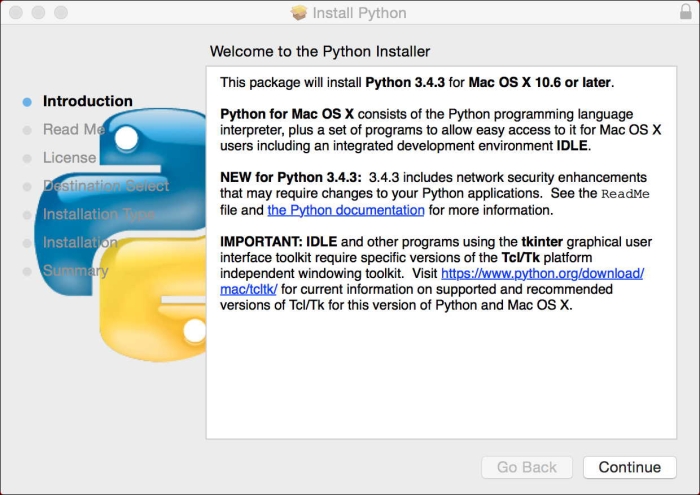Screen dimensions: 700x495
Task: Click the 'Welcome to the Python Installer' heading
Action: click(x=320, y=51)
